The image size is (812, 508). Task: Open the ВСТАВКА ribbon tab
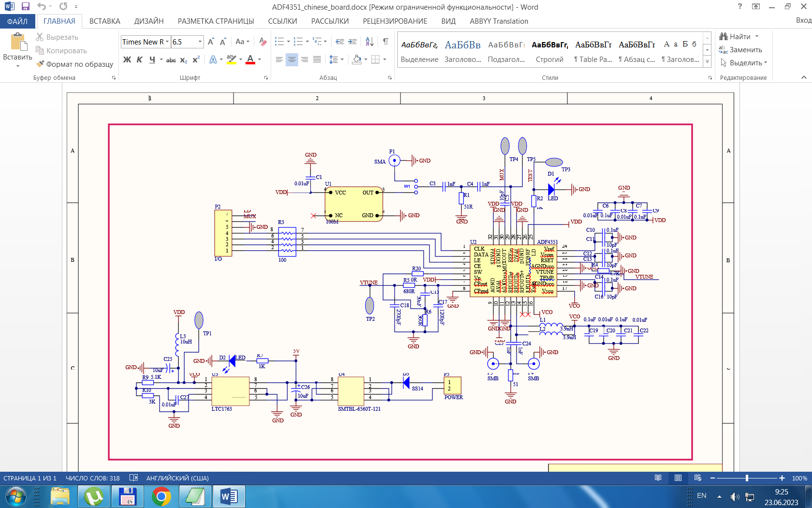[x=105, y=21]
